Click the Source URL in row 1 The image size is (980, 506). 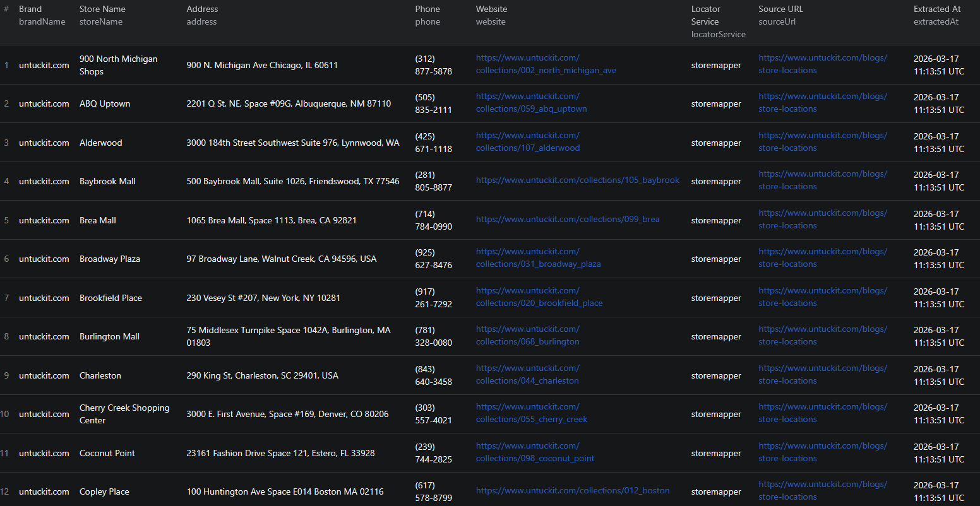point(822,64)
